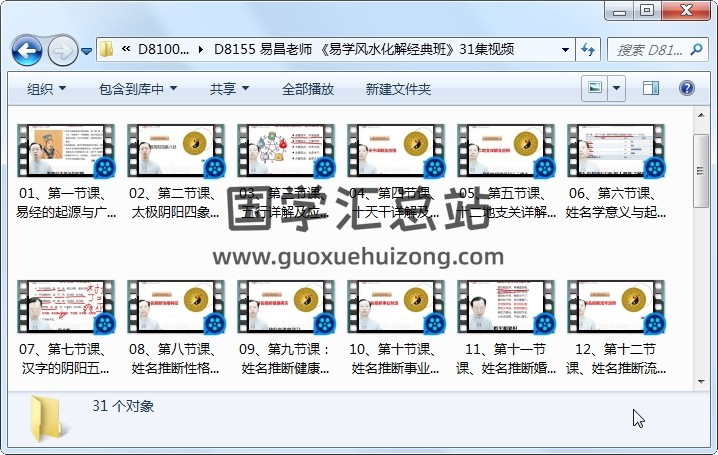Open the 组织 menu
Screen dimensions: 718x455
coord(46,89)
